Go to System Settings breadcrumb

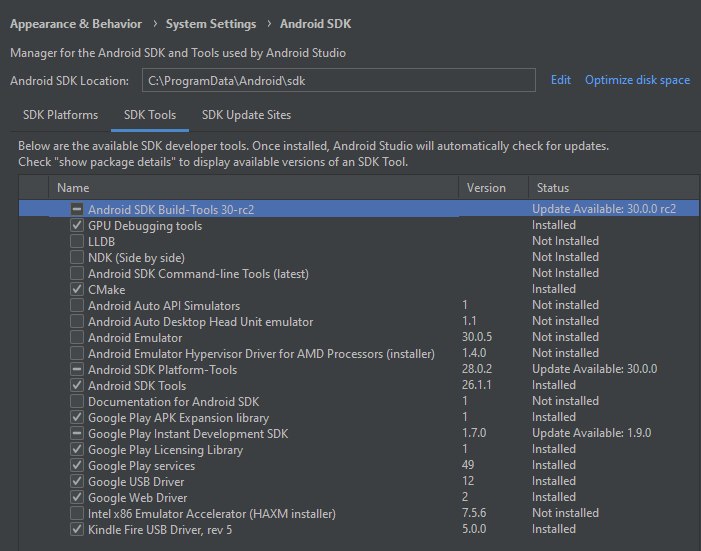tap(211, 24)
